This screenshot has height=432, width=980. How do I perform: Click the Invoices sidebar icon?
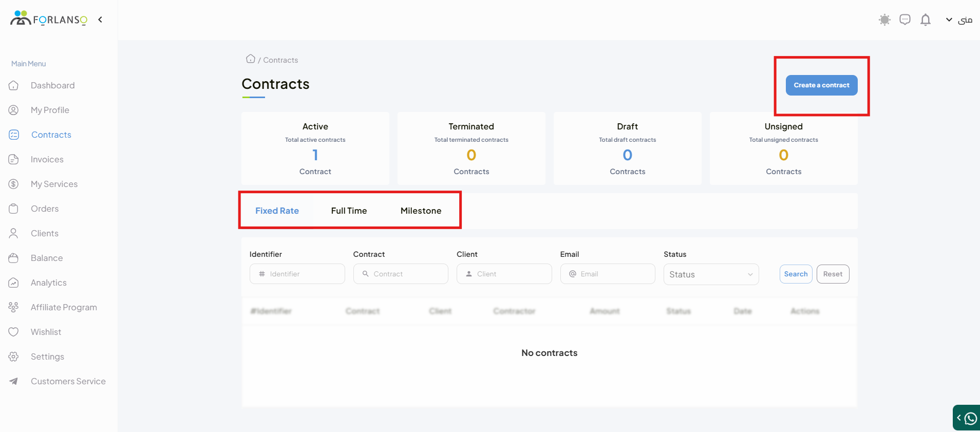click(14, 159)
